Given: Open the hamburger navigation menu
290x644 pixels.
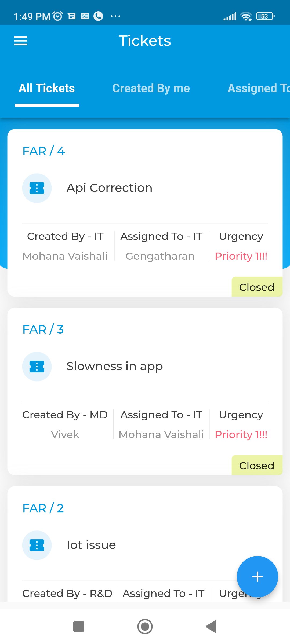Looking at the screenshot, I should 21,41.
